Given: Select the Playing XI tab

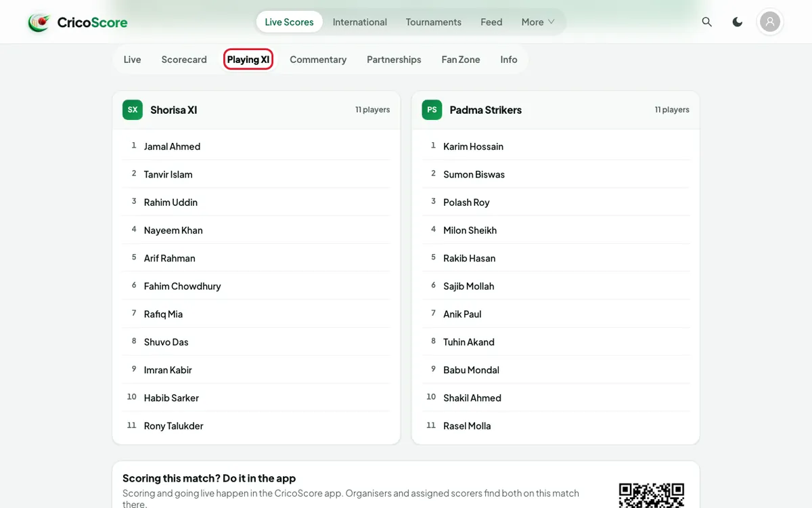Looking at the screenshot, I should 248,60.
